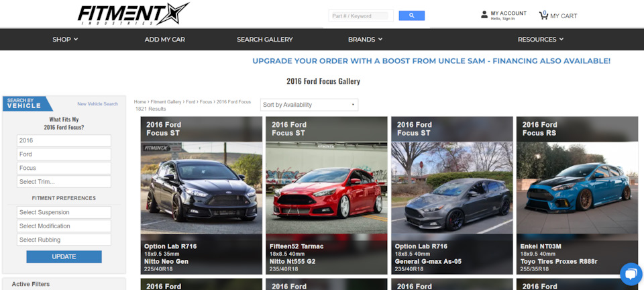Click the Active Filters heading
Viewport: 644px width, 290px height.
click(31, 284)
